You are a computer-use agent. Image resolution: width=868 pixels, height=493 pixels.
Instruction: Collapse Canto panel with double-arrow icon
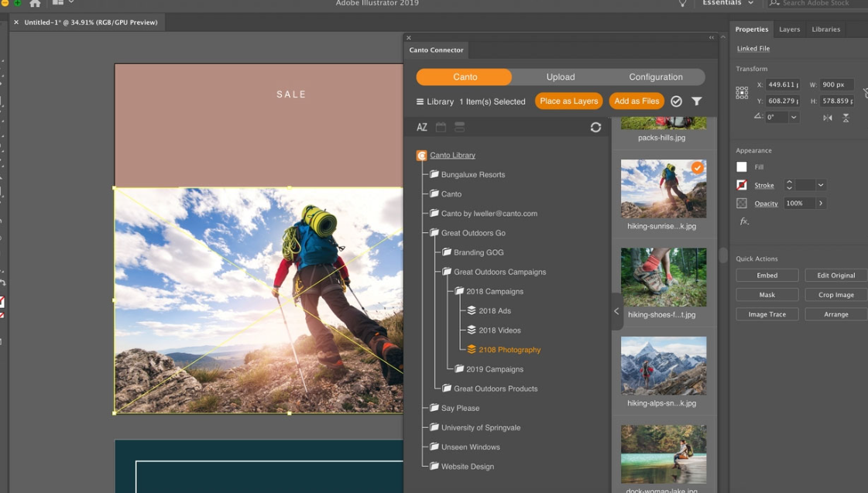click(x=712, y=38)
